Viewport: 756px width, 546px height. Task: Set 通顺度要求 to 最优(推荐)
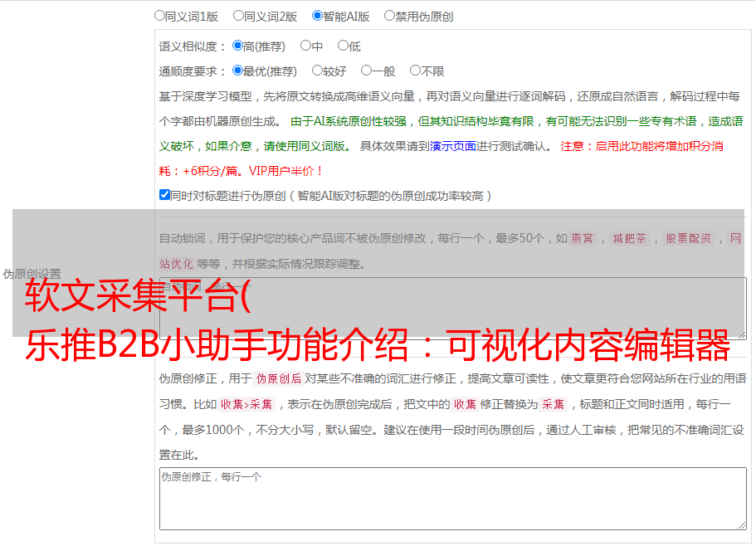point(237,71)
